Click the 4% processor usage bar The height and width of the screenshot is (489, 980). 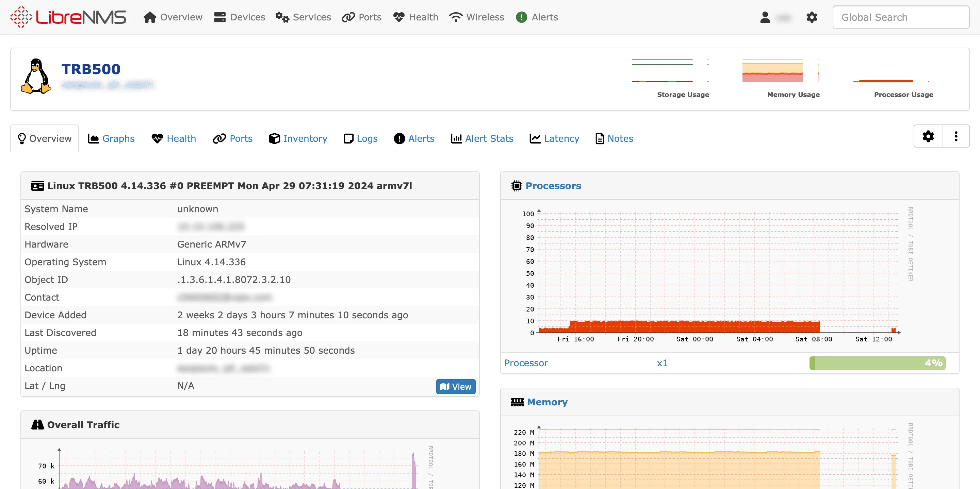pyautogui.click(x=877, y=363)
